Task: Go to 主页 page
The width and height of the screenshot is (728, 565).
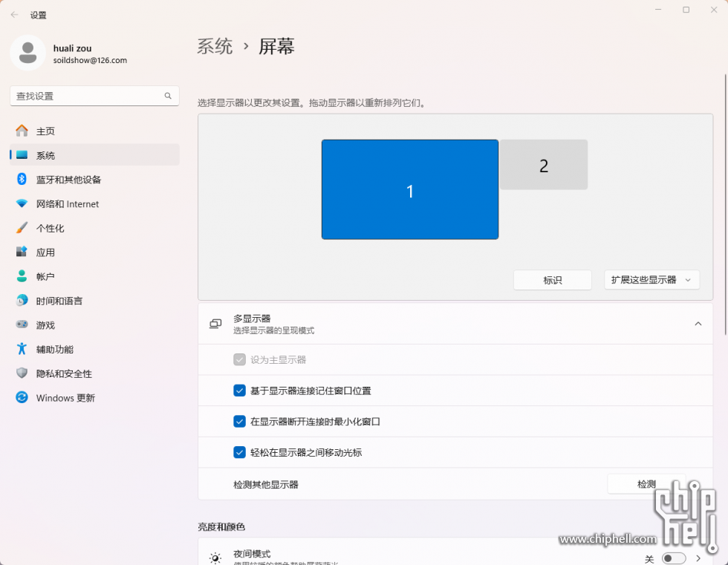Action: point(95,131)
